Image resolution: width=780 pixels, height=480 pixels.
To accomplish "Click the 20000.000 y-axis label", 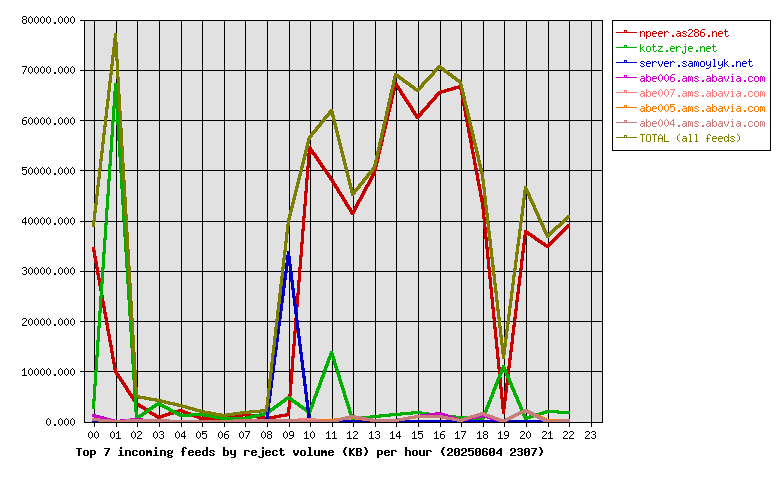I will (48, 322).
